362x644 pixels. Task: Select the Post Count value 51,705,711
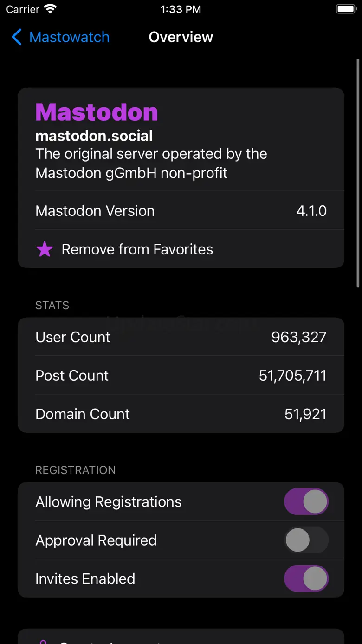292,376
